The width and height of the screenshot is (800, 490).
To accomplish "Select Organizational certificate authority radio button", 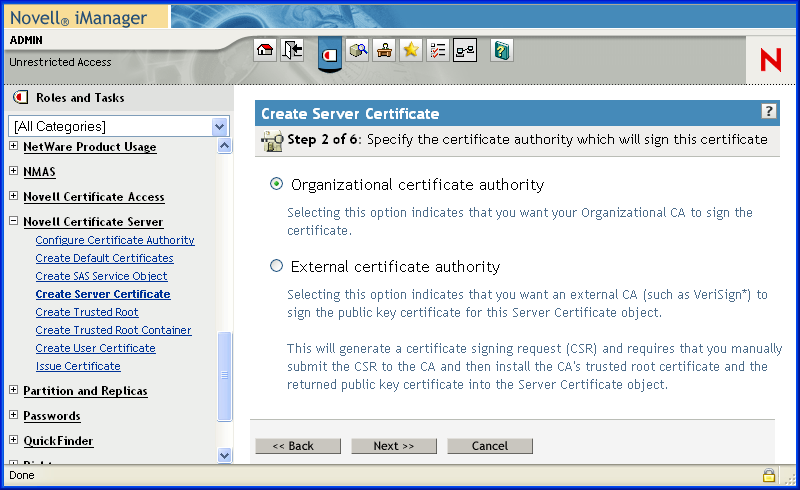I will (x=276, y=184).
